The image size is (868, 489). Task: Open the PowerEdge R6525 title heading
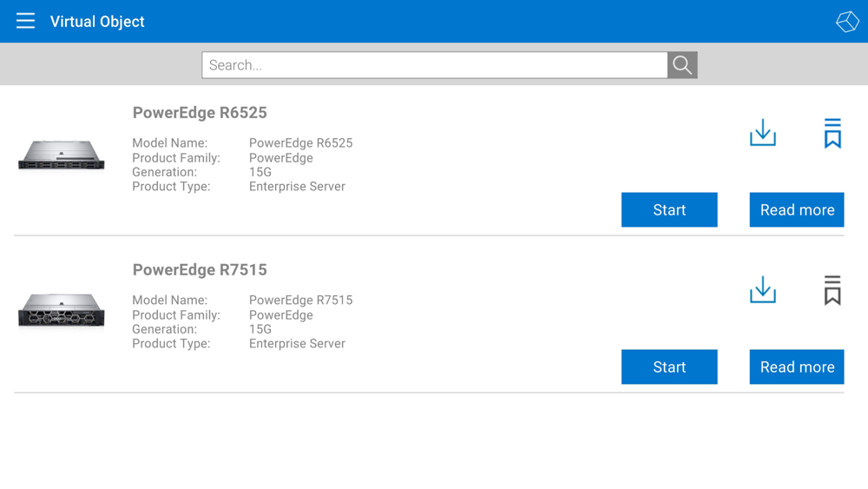[200, 113]
